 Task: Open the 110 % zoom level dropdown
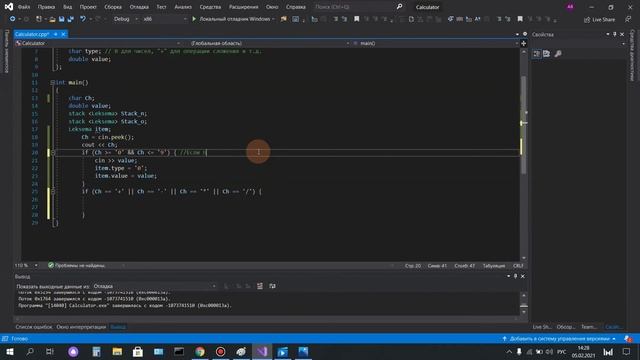[26, 266]
